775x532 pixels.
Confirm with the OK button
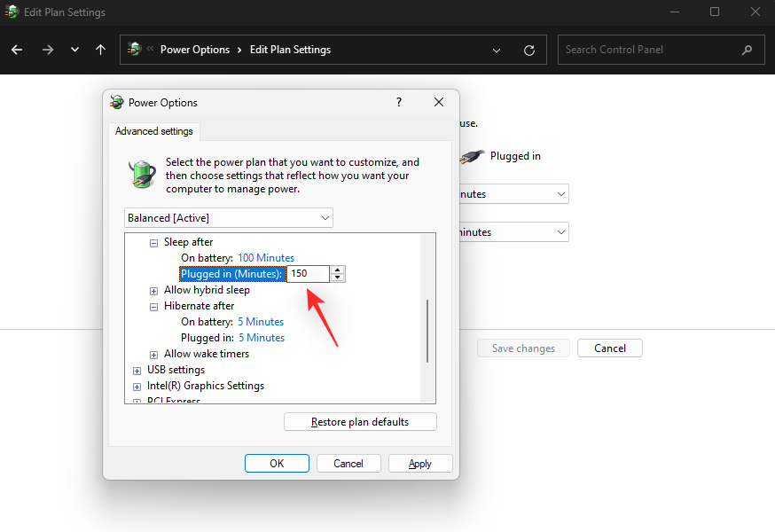coord(277,463)
